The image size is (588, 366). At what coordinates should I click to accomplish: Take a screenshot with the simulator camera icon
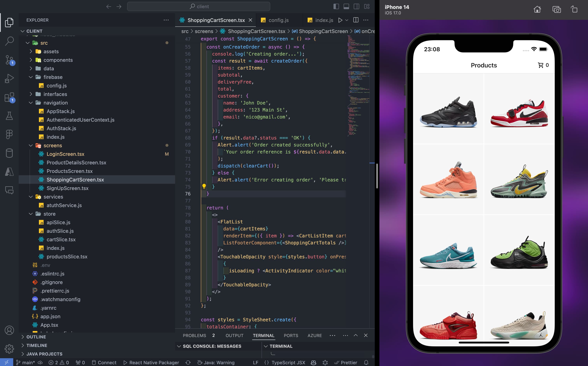coord(556,9)
